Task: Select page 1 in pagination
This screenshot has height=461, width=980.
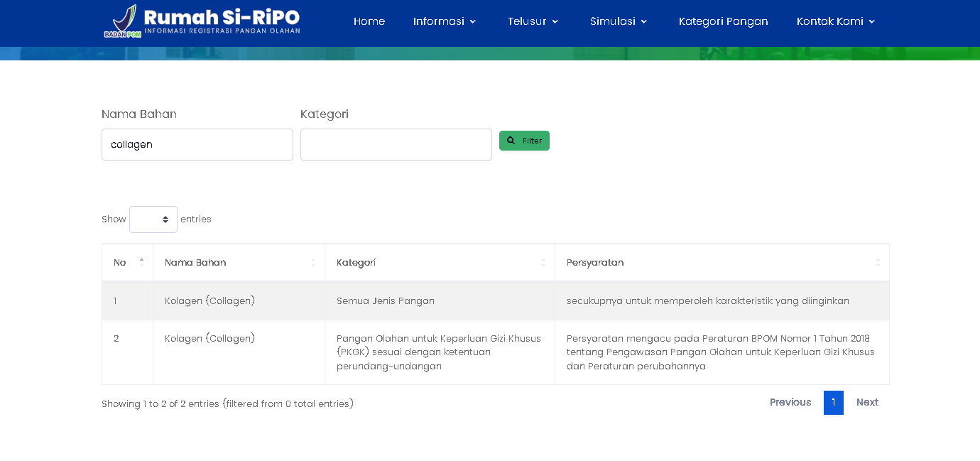Action: 833,403
